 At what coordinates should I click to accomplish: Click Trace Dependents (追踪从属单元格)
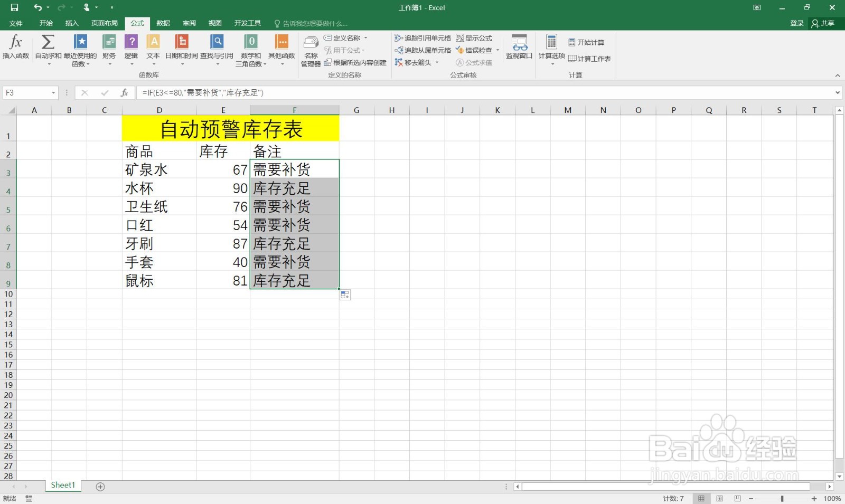click(424, 50)
